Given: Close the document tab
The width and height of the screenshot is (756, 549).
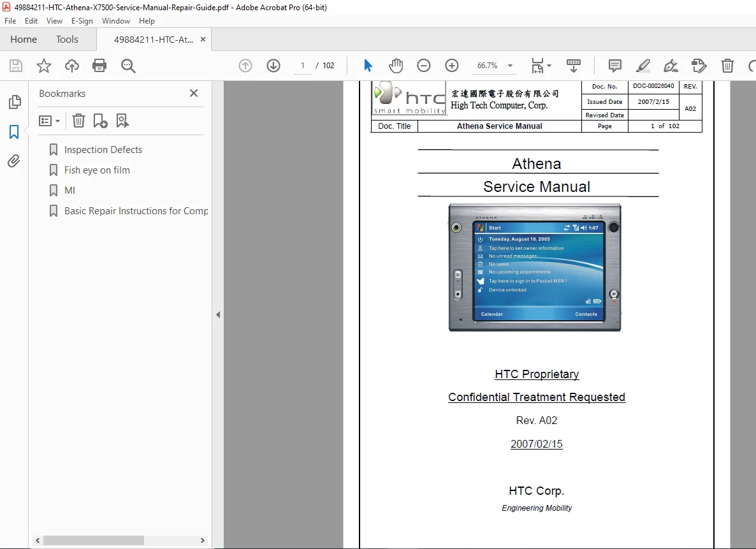Looking at the screenshot, I should pyautogui.click(x=203, y=40).
